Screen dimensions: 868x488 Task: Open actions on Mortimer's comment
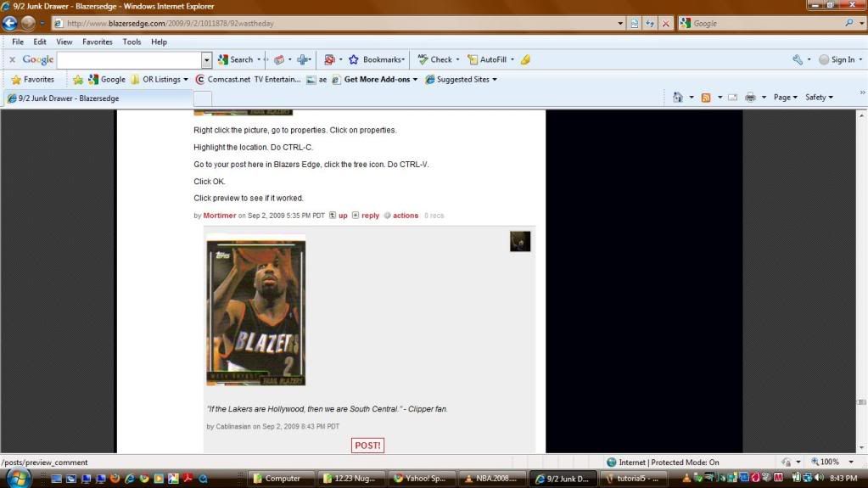click(406, 216)
